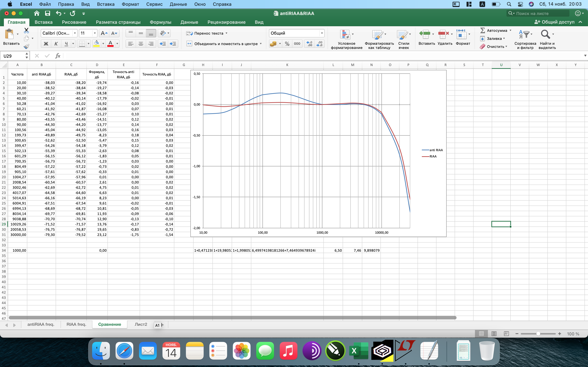Open the Автосумма dropdown arrow
588x367 pixels.
click(510, 31)
